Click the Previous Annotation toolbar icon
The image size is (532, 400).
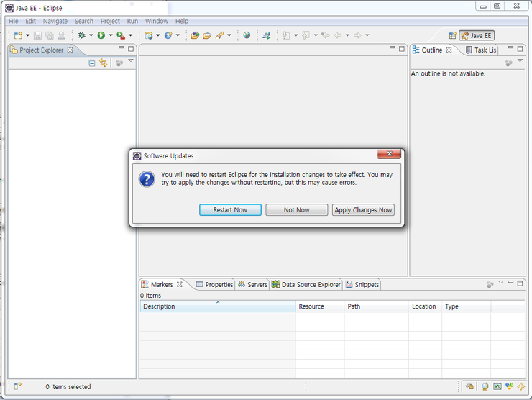pyautogui.click(x=306, y=35)
